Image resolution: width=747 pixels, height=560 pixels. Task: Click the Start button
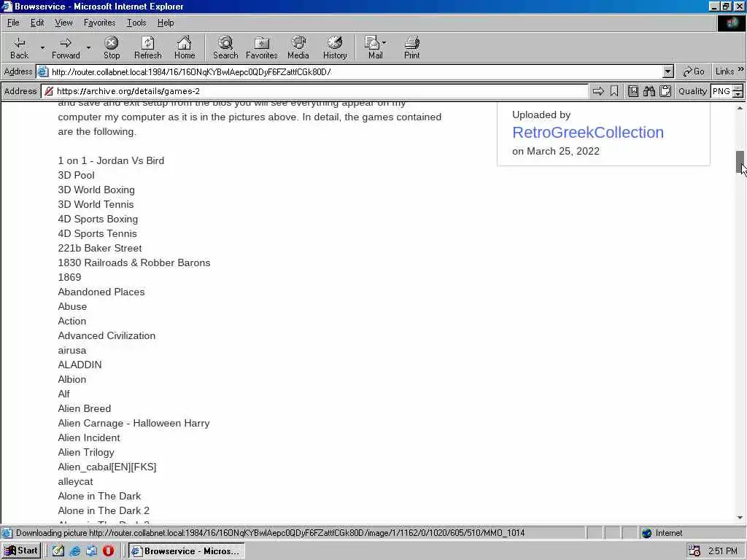(21, 551)
